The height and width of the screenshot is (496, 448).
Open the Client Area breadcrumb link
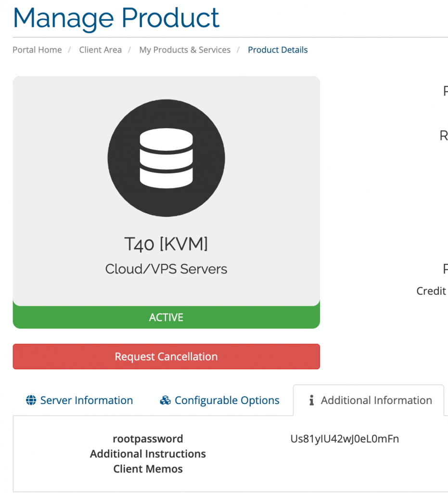click(100, 50)
